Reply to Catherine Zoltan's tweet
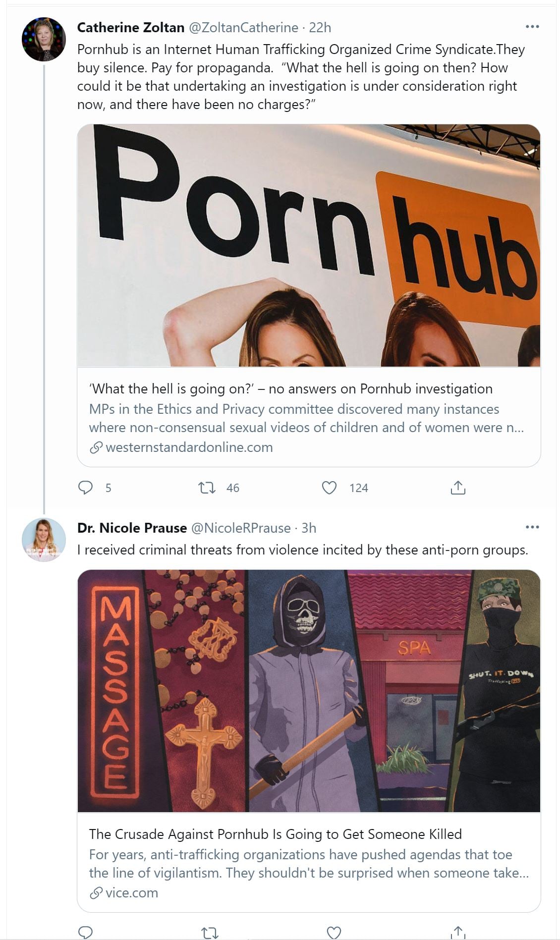Screen dimensions: 560x940 click(86, 488)
